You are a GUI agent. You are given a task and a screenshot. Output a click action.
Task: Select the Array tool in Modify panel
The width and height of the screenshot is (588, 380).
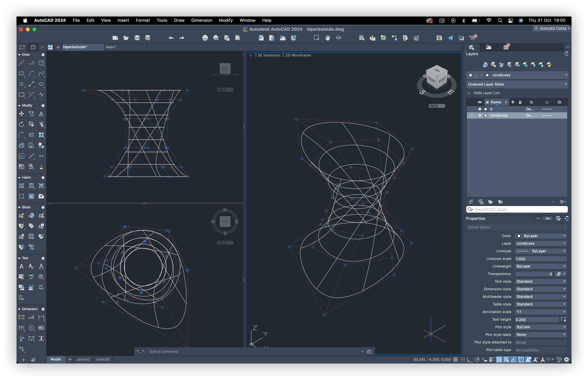(41, 135)
